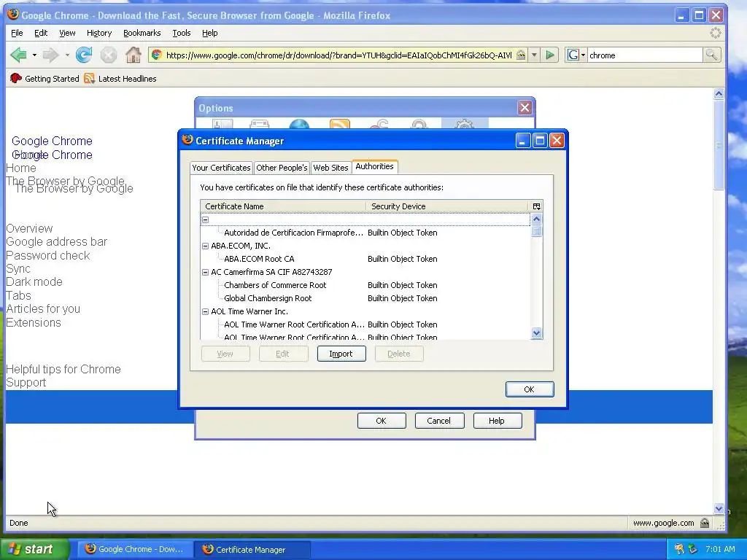This screenshot has height=560, width=747.
Task: Collapse the AOL Time Warner Inc. group
Action: [x=205, y=312]
